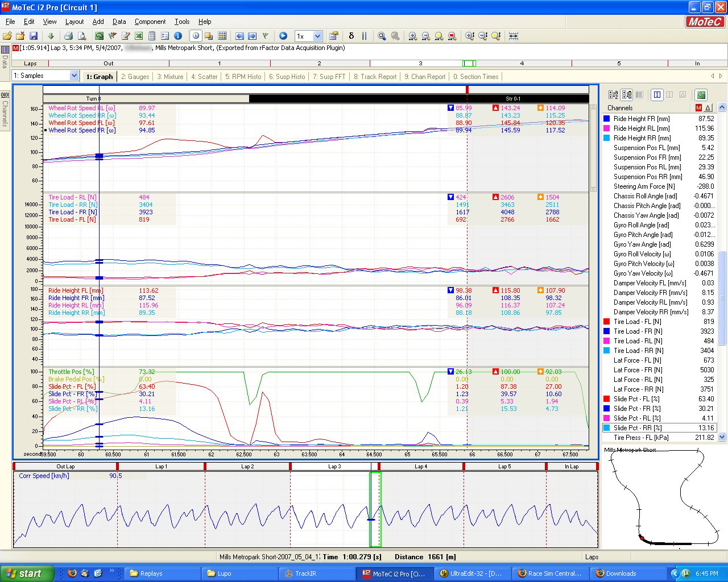The height and width of the screenshot is (582, 728).
Task: Click the Tire Load - FL red color swatch
Action: (x=607, y=322)
